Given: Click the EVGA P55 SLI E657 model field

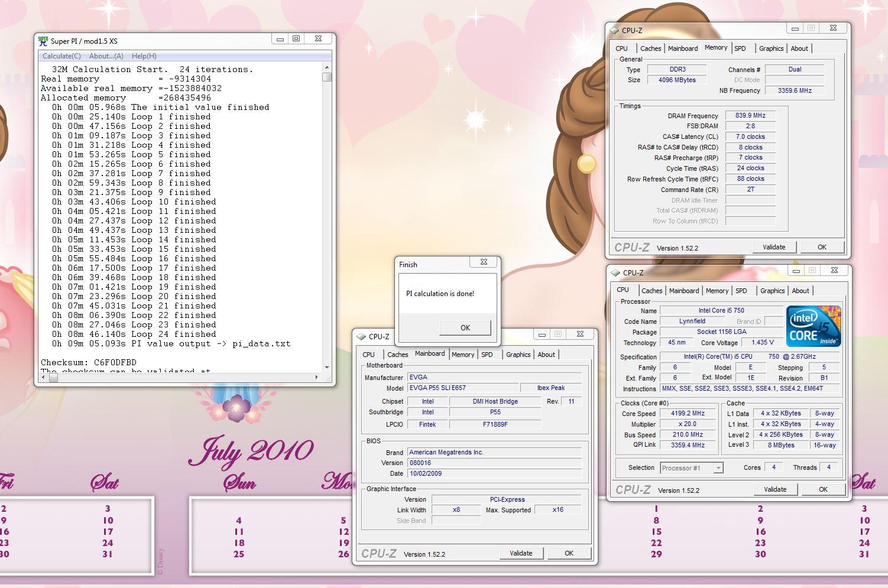Looking at the screenshot, I should click(x=462, y=388).
